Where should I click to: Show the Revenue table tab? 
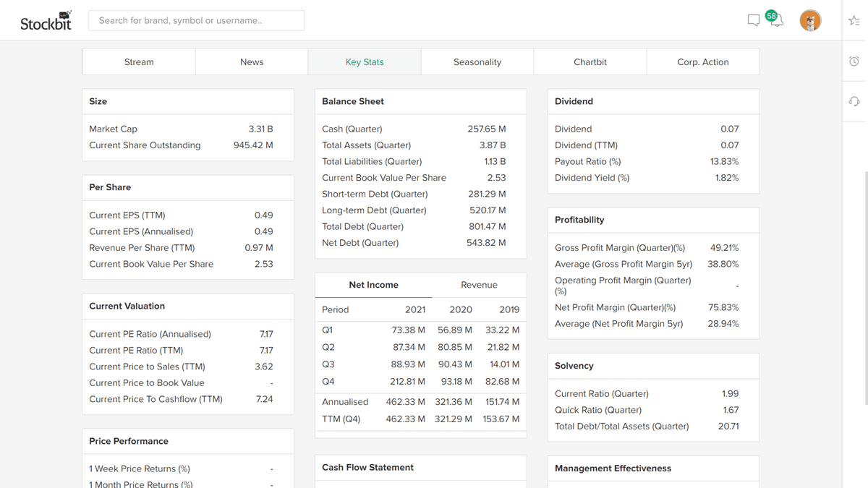tap(479, 285)
